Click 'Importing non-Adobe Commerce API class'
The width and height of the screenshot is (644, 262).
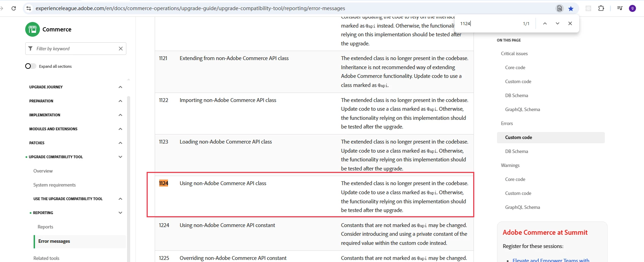(228, 100)
